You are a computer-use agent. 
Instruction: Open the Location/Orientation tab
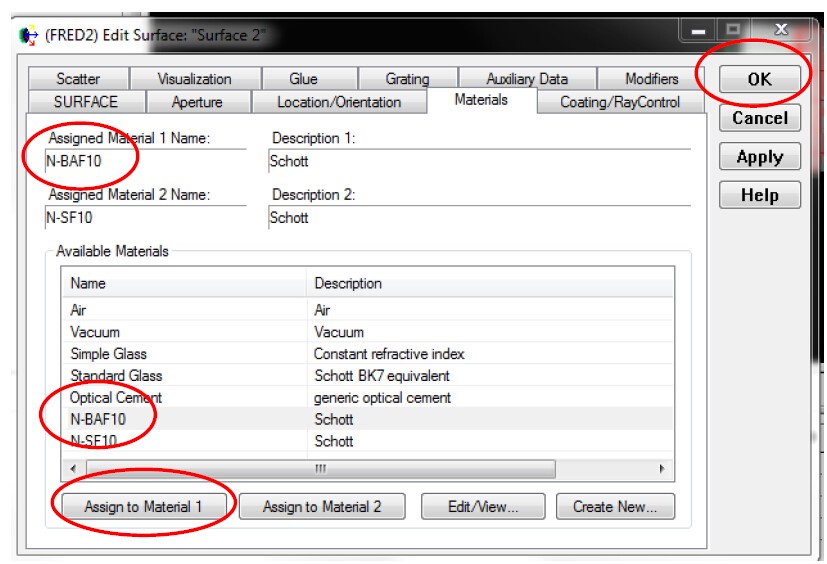339,102
